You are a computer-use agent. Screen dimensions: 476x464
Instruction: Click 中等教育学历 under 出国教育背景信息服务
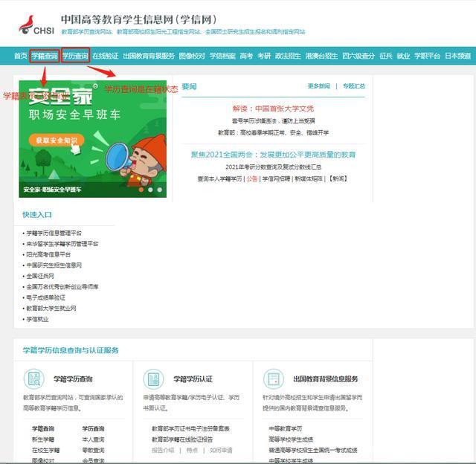coord(286,428)
